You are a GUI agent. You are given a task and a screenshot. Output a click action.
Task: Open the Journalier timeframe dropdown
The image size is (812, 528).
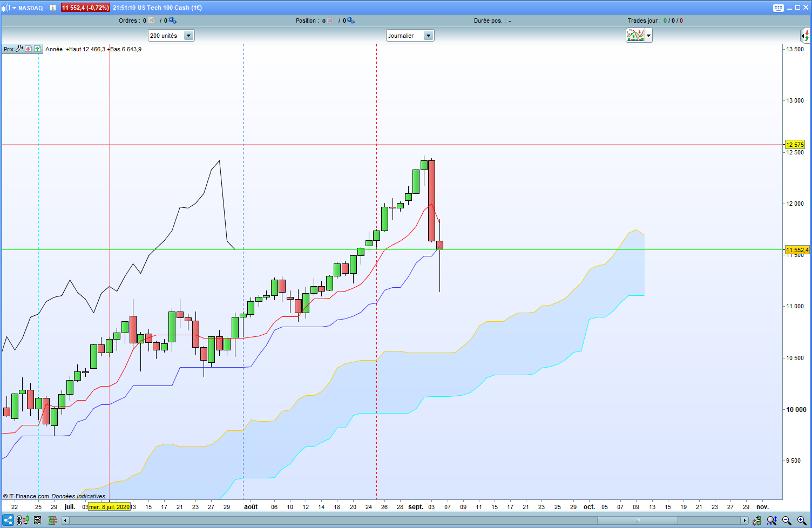click(x=410, y=36)
